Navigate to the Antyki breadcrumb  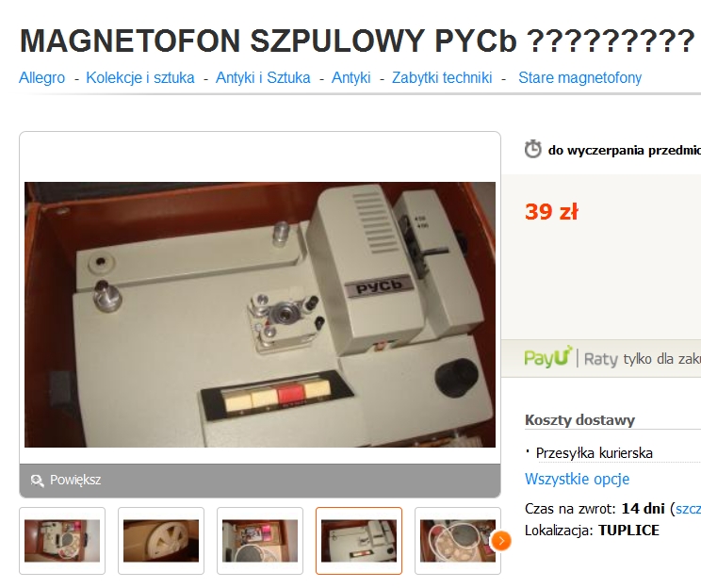350,78
